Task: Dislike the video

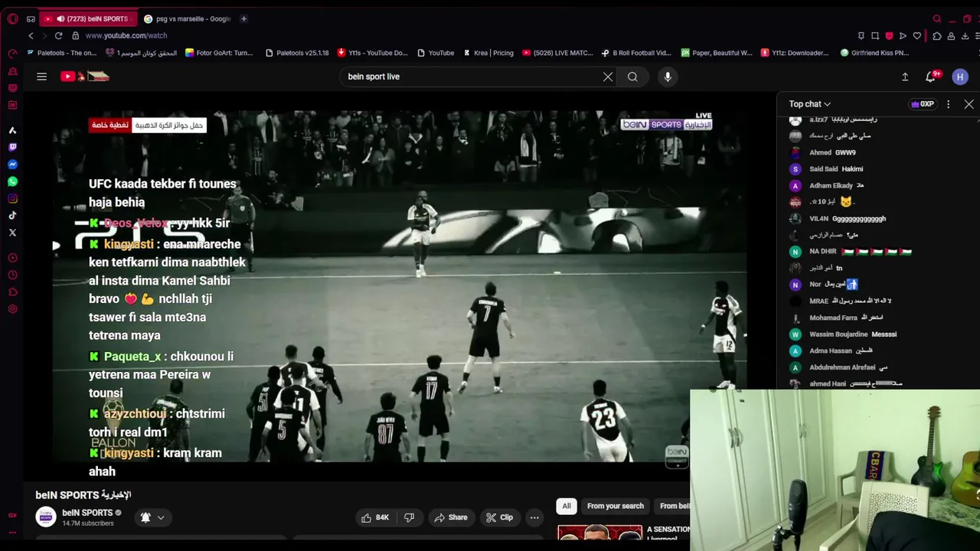Action: 409,517
